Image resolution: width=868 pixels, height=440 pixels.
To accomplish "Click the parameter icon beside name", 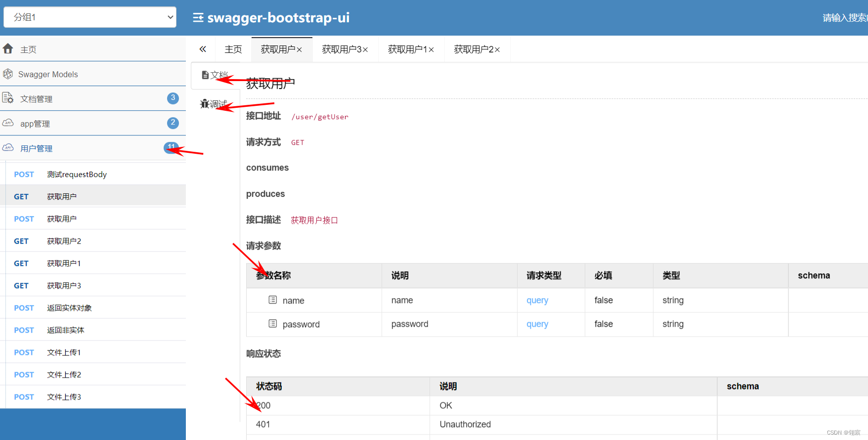I will [x=273, y=300].
